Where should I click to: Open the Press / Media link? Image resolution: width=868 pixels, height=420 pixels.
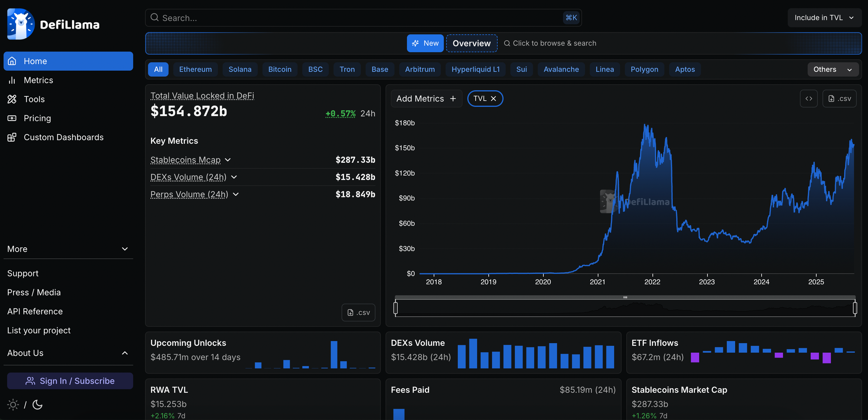click(34, 292)
